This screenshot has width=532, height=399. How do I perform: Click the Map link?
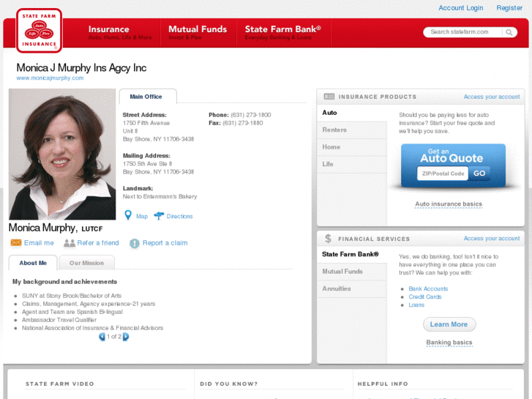pyautogui.click(x=142, y=216)
